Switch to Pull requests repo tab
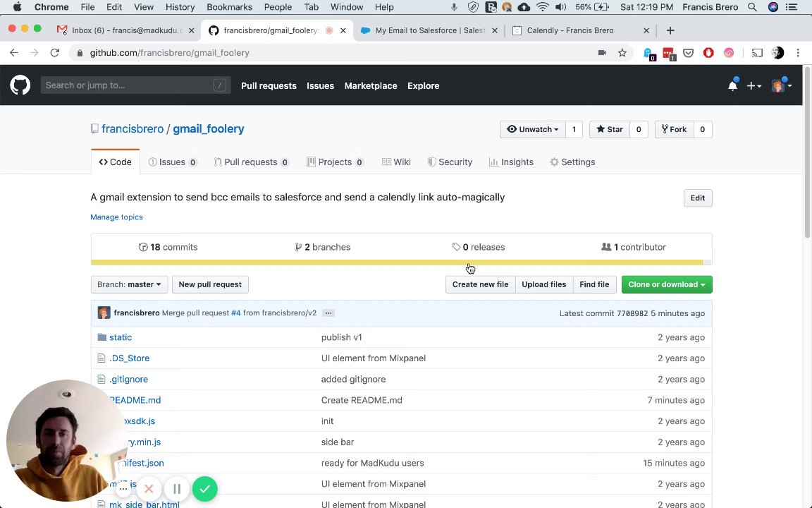The width and height of the screenshot is (812, 508). [x=251, y=162]
